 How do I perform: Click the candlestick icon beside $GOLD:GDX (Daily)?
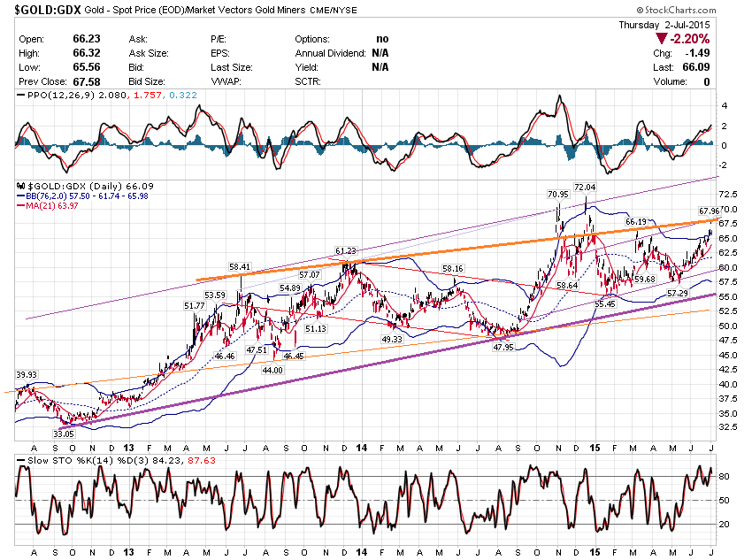click(20, 186)
